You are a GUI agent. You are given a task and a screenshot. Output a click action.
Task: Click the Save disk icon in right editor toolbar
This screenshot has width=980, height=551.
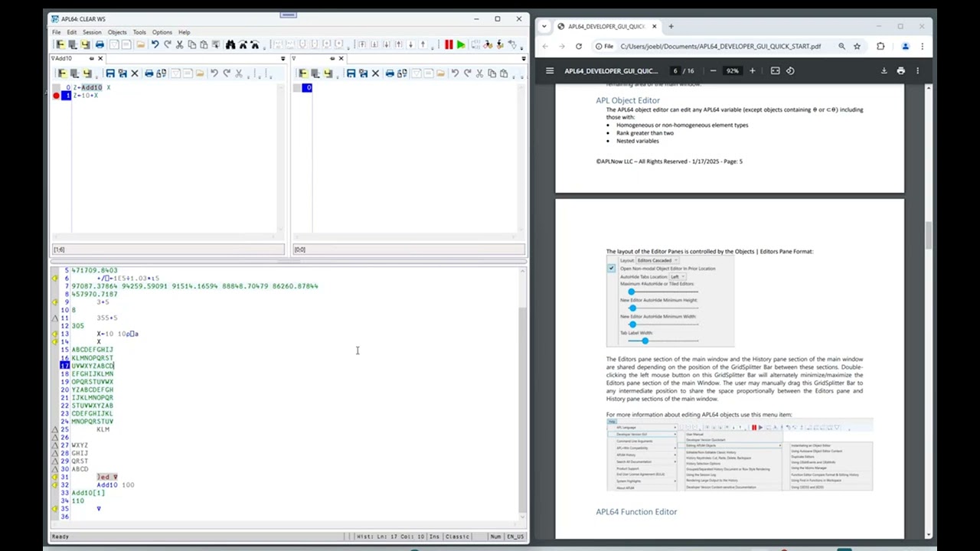(351, 73)
